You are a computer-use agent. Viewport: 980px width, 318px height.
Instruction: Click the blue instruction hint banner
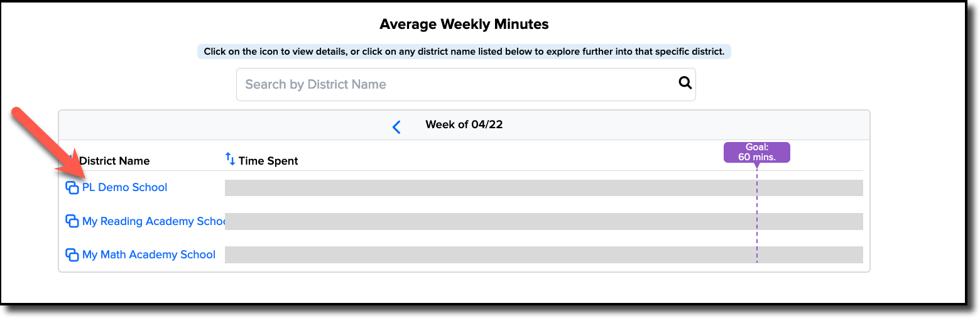tap(464, 52)
